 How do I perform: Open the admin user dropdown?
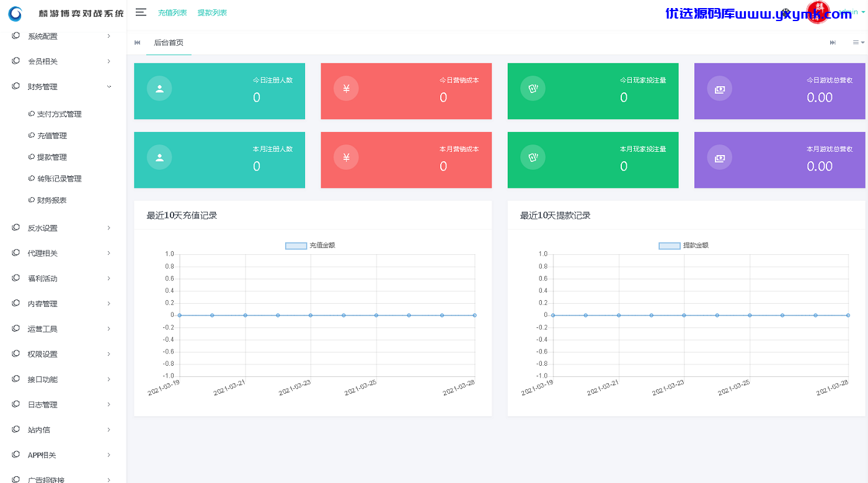851,12
